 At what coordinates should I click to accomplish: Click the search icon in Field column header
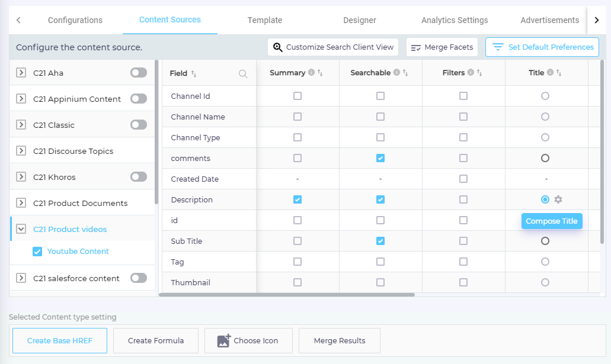[242, 74]
